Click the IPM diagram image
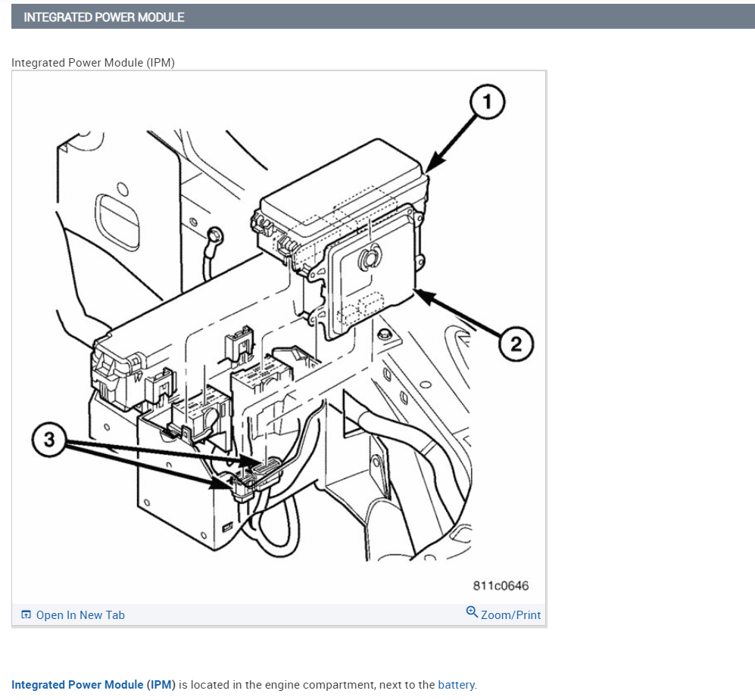The width and height of the screenshot is (755, 700). click(279, 337)
